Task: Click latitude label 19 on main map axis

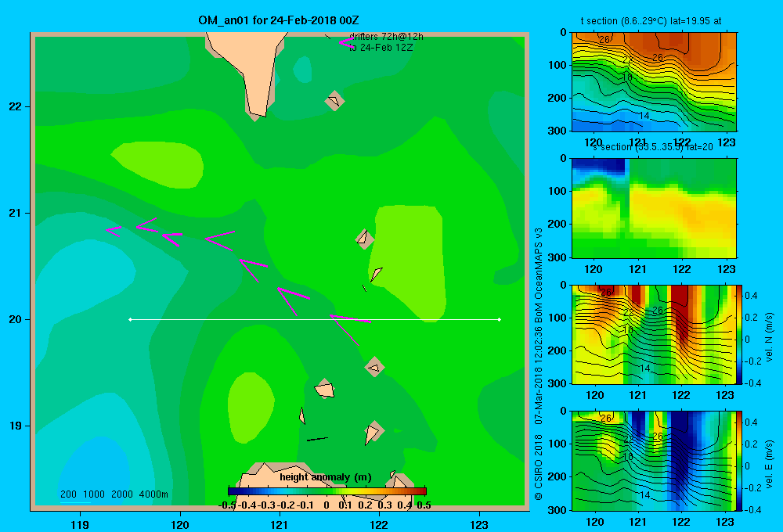Action: tap(16, 426)
